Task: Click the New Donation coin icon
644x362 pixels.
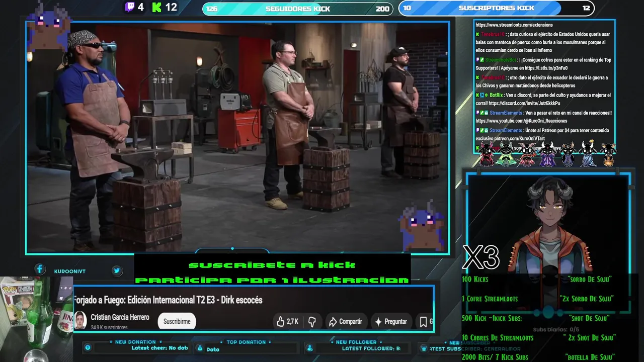Action: pos(88,347)
